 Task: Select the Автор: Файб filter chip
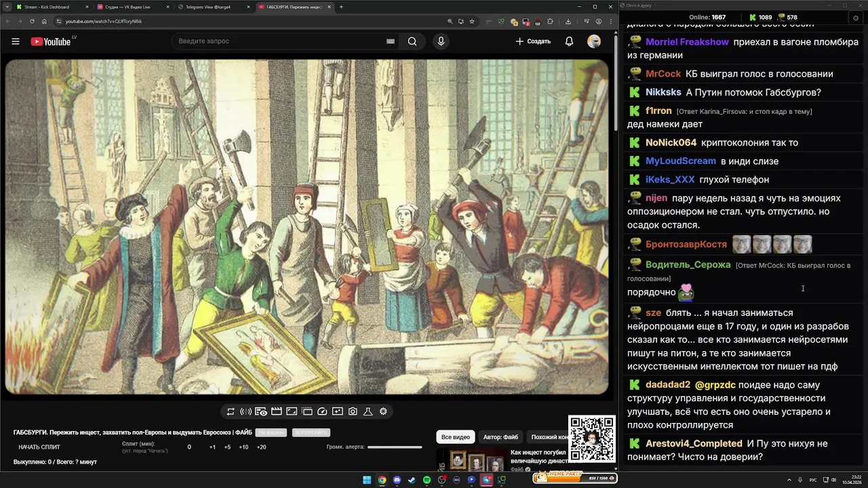500,437
